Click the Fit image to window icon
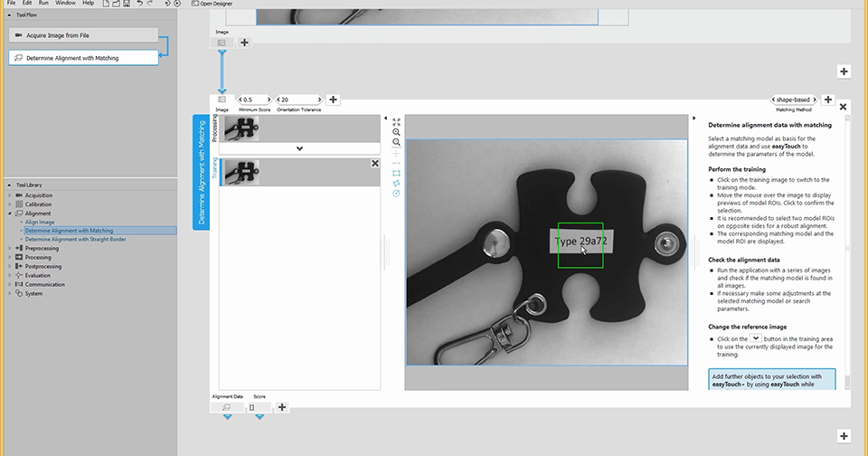The image size is (868, 456). click(x=396, y=122)
